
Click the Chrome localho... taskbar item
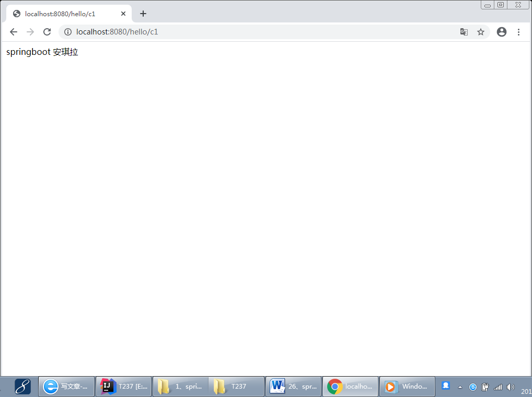pyautogui.click(x=350, y=387)
